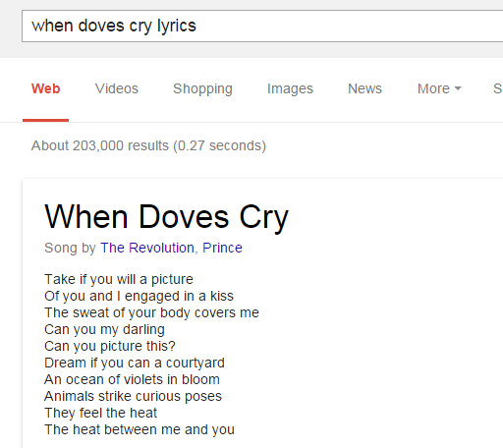The width and height of the screenshot is (503, 448).
Task: Select the Web results tab
Action: click(45, 88)
